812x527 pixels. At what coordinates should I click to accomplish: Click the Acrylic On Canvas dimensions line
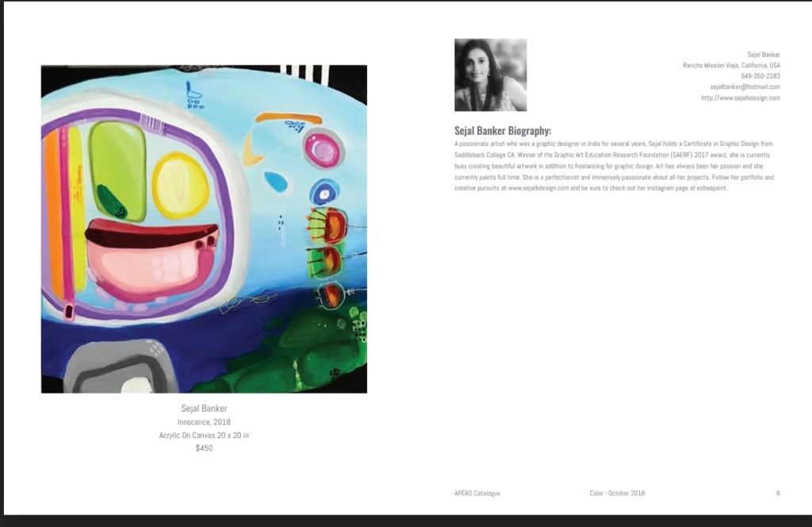point(204,436)
